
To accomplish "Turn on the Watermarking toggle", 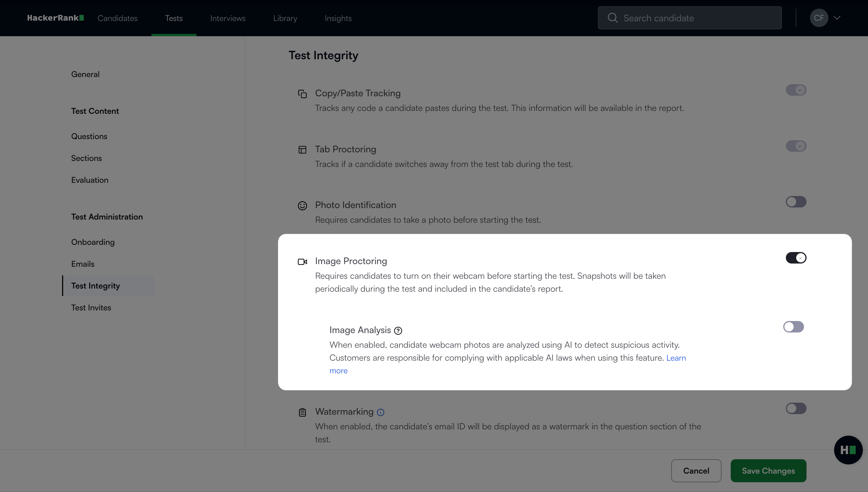I will (796, 408).
